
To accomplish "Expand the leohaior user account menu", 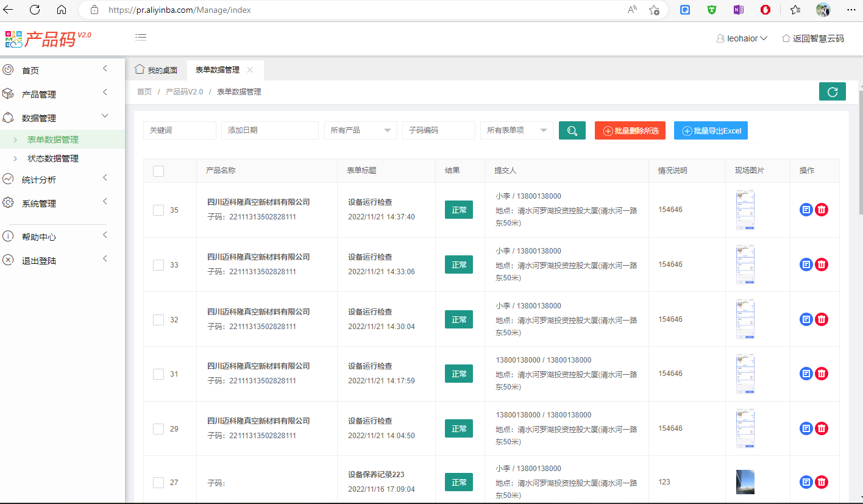I will 742,38.
